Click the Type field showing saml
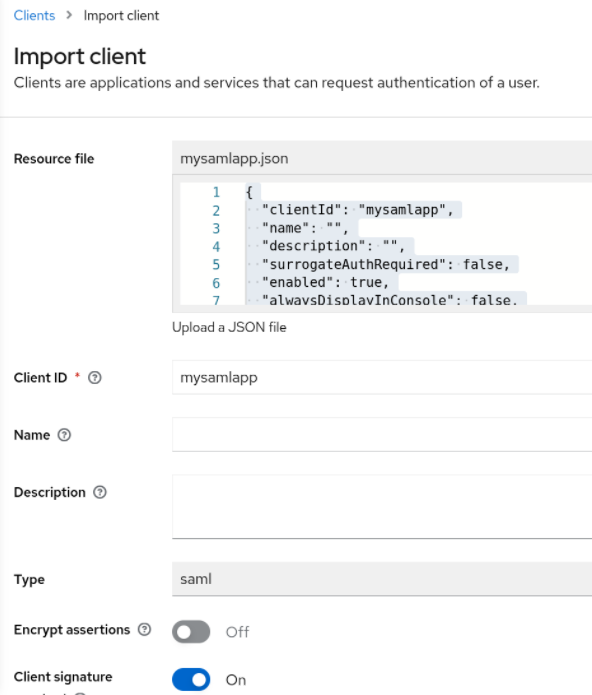The image size is (592, 695). 382,579
